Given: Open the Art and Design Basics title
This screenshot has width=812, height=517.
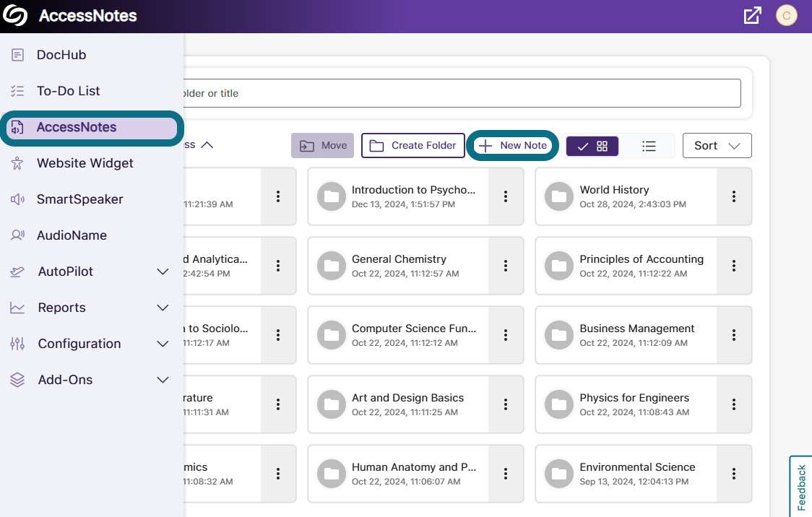Looking at the screenshot, I should click(407, 398).
